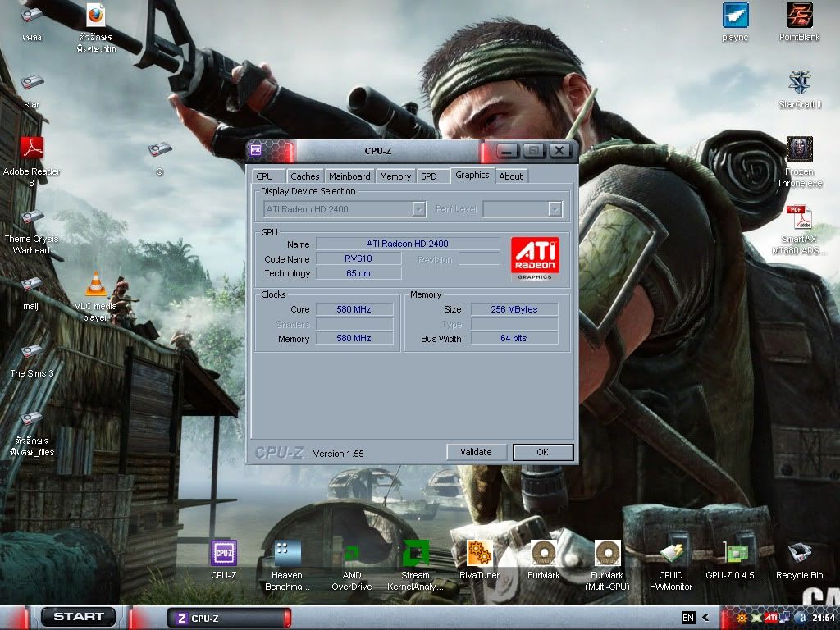Open the About tab in CPU-Z
Image resolution: width=840 pixels, height=630 pixels.
coord(511,176)
